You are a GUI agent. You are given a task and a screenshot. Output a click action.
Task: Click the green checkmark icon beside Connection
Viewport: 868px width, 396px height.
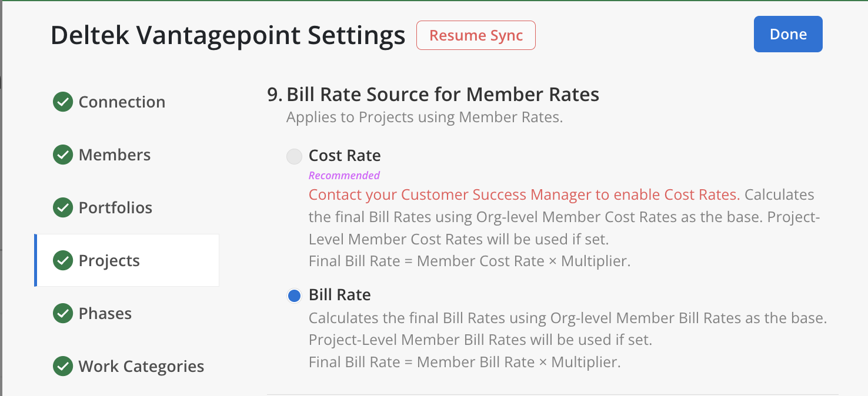[63, 102]
